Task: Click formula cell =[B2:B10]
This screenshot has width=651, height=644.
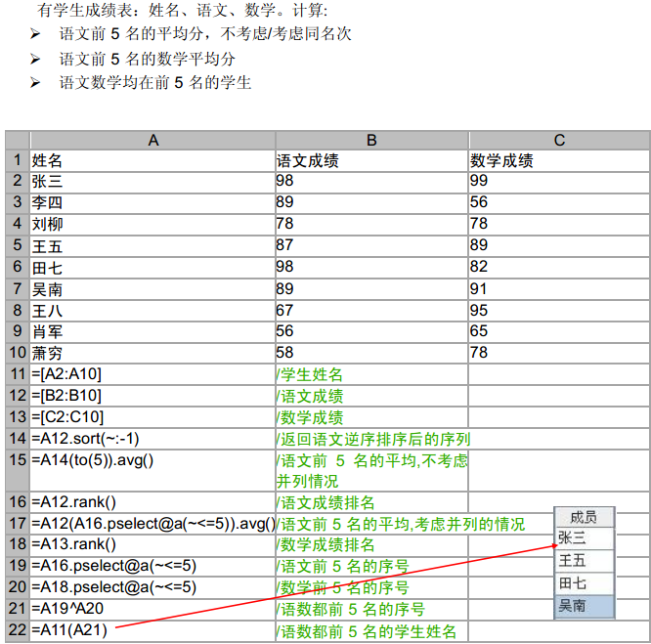Action: pos(152,397)
